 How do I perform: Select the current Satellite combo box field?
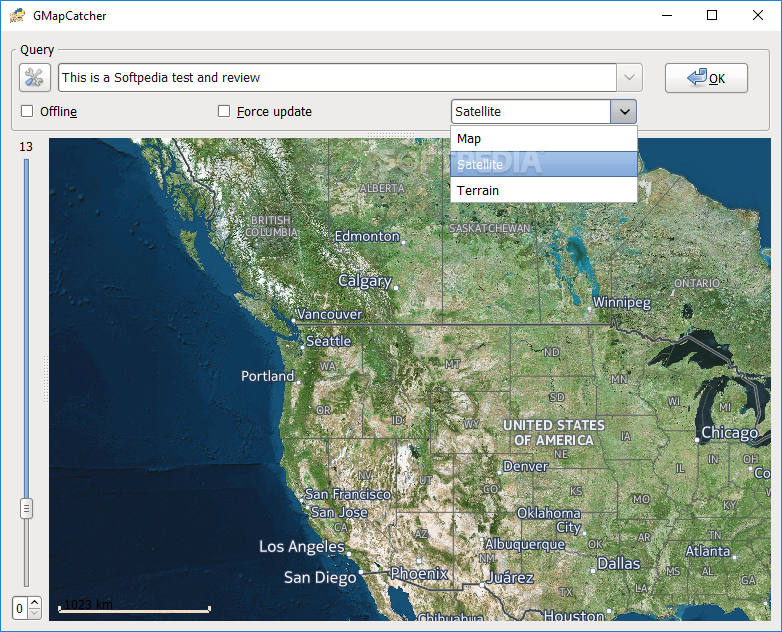click(x=531, y=112)
